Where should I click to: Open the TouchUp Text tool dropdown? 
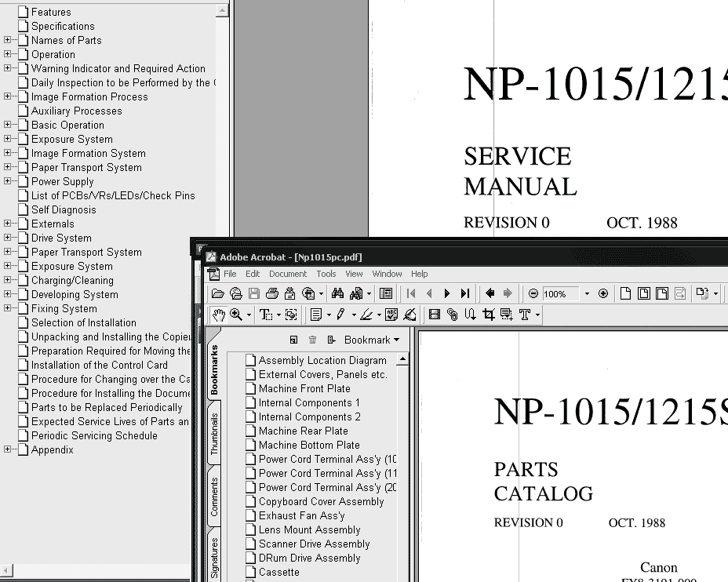(537, 315)
